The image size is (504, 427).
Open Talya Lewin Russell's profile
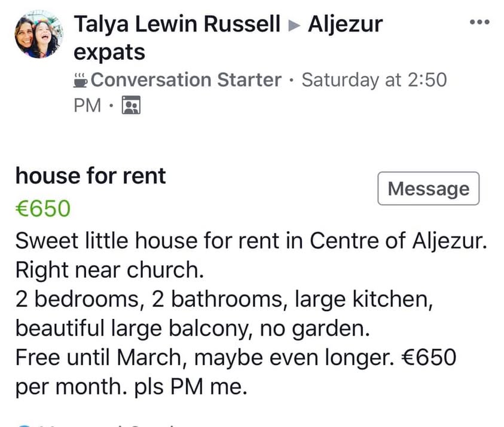pyautogui.click(x=176, y=24)
